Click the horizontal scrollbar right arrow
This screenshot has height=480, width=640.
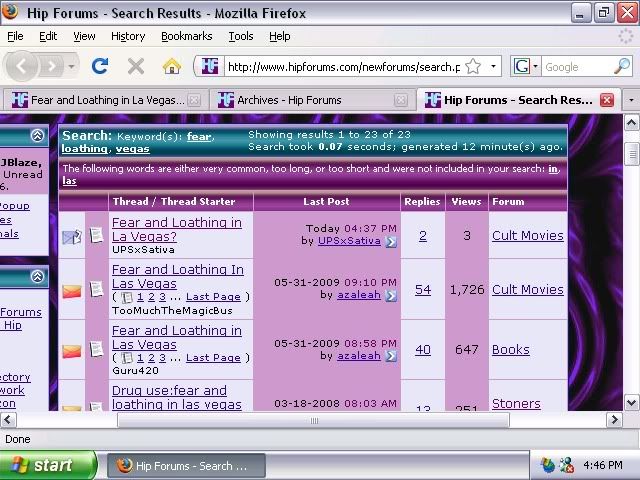pos(614,420)
